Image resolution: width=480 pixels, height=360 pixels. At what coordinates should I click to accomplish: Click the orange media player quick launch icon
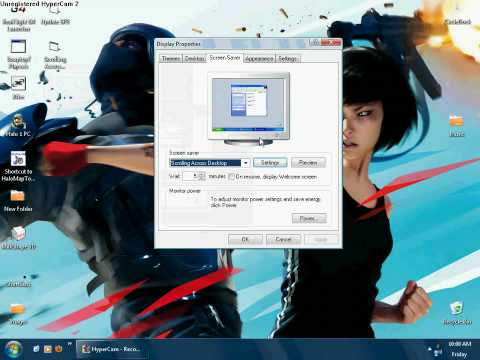click(48, 349)
